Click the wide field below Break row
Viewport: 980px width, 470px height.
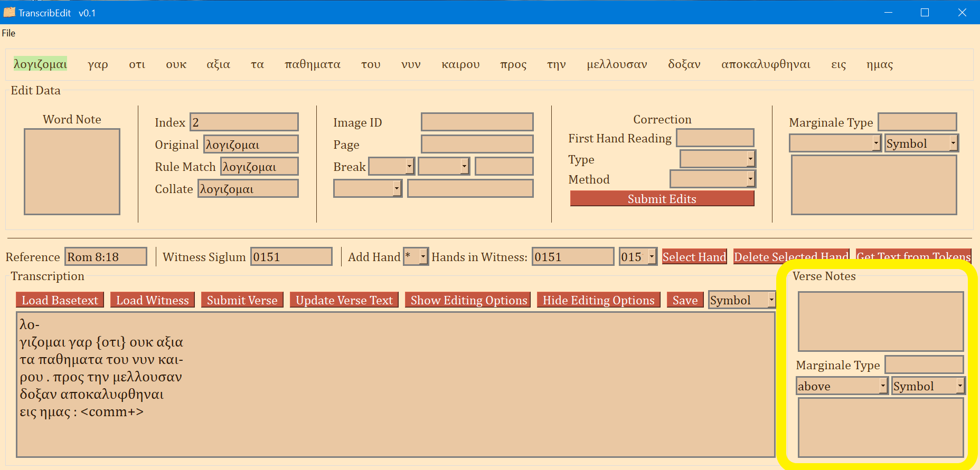(x=470, y=188)
